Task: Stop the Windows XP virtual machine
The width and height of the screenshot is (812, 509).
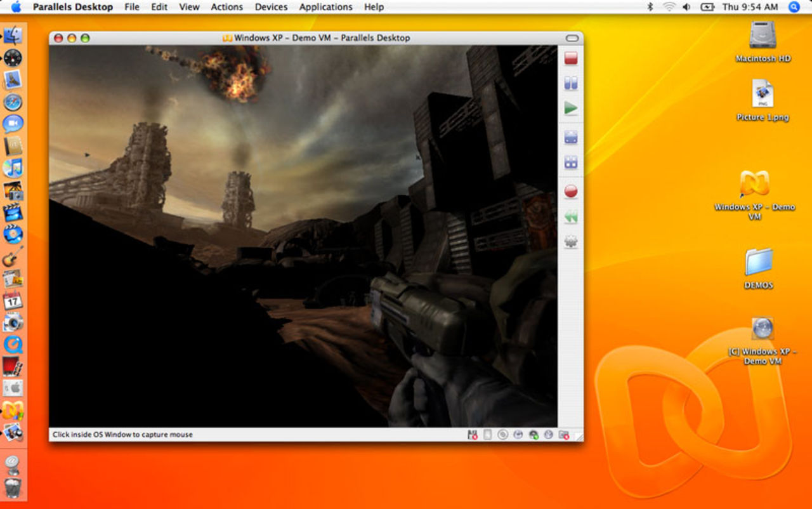Action: (x=570, y=58)
